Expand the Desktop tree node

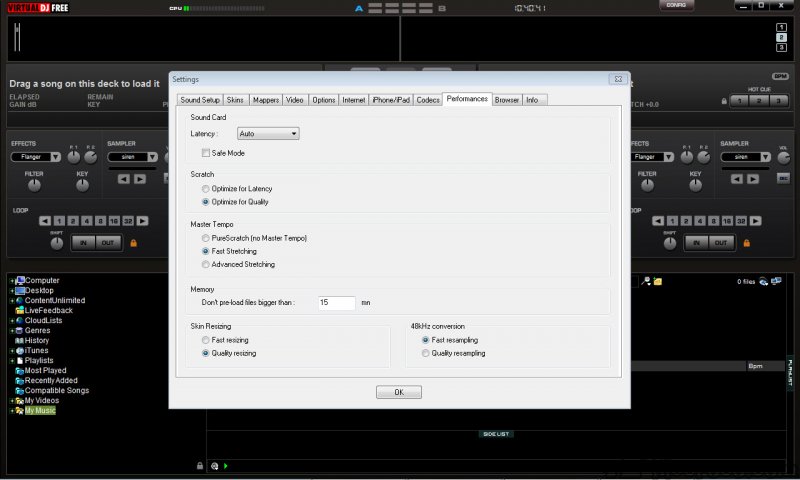[x=12, y=291]
